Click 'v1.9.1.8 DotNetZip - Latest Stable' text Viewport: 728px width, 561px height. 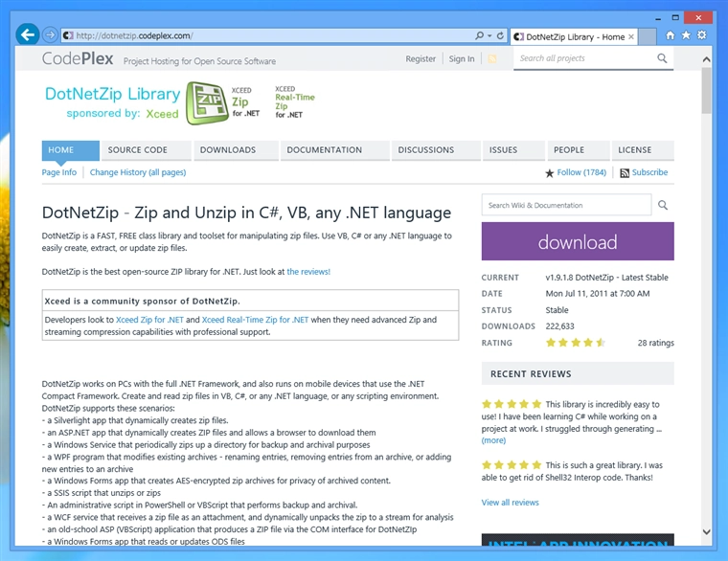coord(606,277)
